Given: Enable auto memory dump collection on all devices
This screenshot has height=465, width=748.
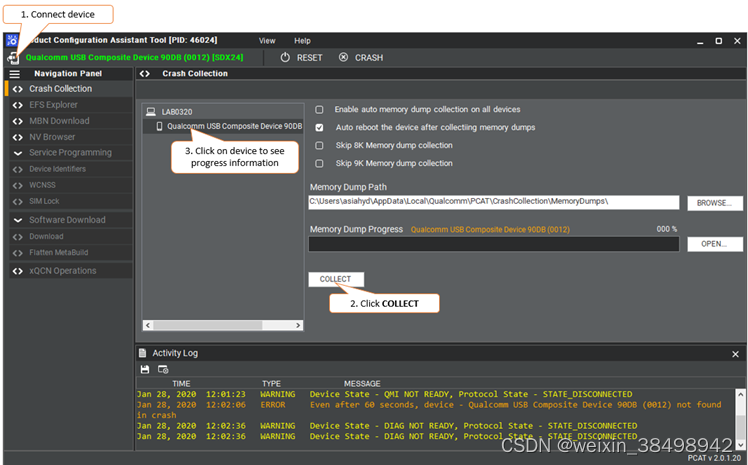Looking at the screenshot, I should (x=319, y=110).
